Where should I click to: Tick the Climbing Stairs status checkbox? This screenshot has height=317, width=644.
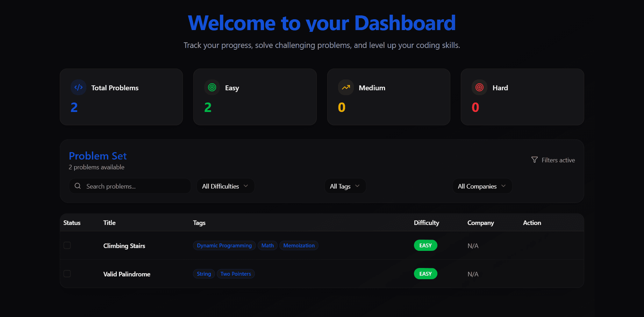(x=67, y=245)
